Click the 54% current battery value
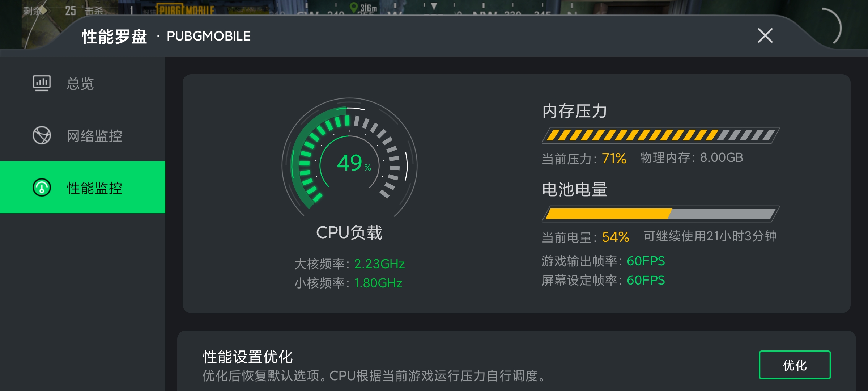Image resolution: width=868 pixels, height=391 pixels. (615, 237)
